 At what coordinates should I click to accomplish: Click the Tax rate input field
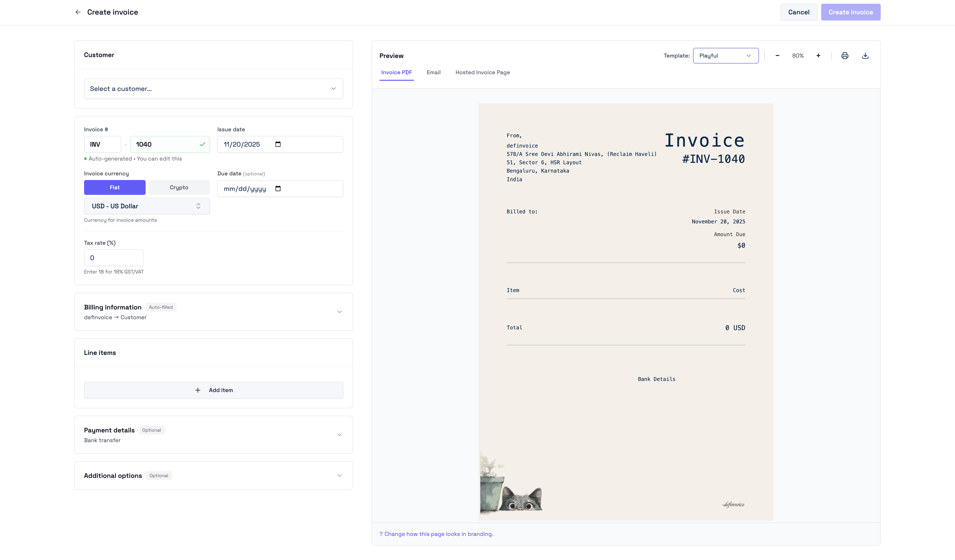point(114,258)
